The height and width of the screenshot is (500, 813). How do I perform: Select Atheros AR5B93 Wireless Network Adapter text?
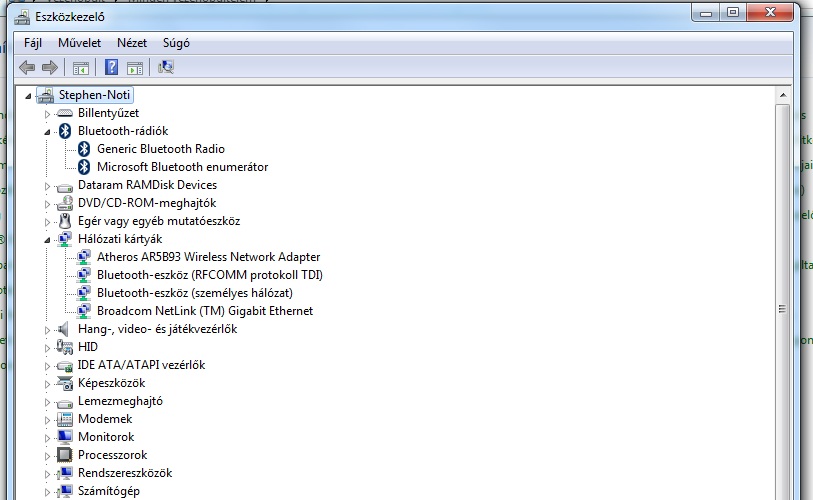coord(208,257)
